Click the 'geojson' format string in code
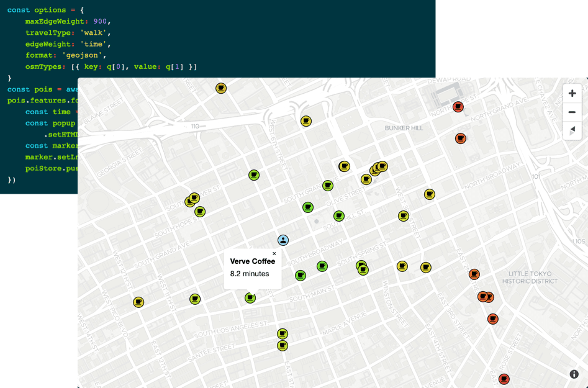Viewport: 588px width, 388px height. 82,55
